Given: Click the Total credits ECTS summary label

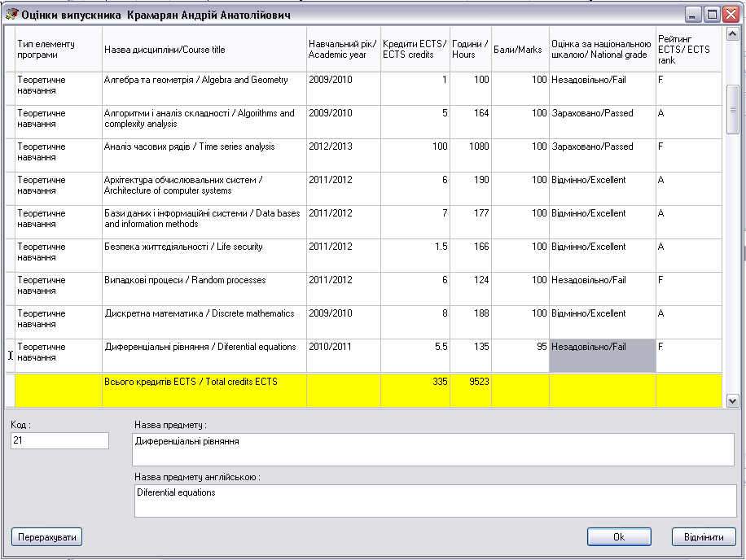Looking at the screenshot, I should click(191, 382).
